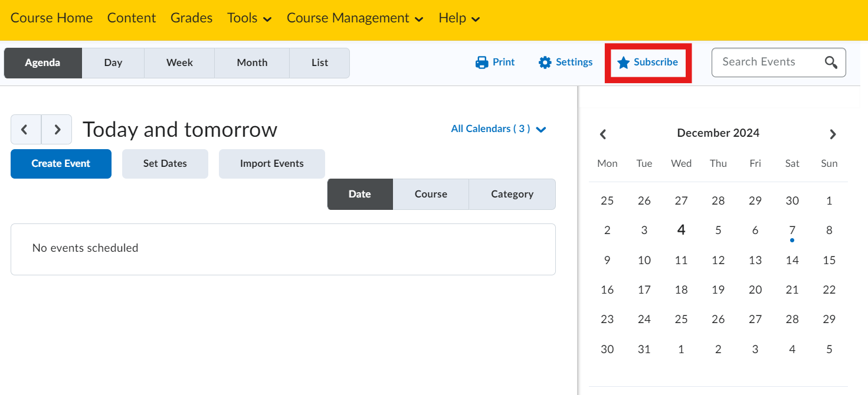The width and height of the screenshot is (868, 395).
Task: Select December 22 in mini calendar
Action: click(x=829, y=290)
